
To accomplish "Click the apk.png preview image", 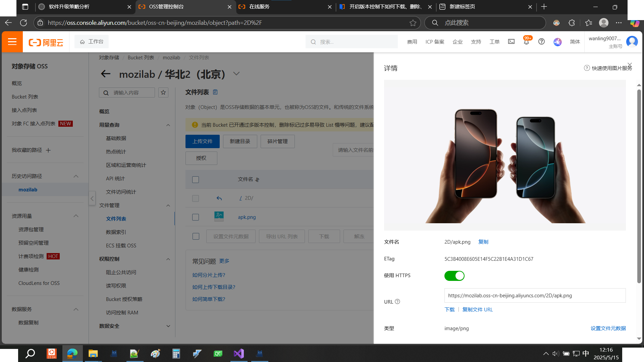I will click(505, 155).
